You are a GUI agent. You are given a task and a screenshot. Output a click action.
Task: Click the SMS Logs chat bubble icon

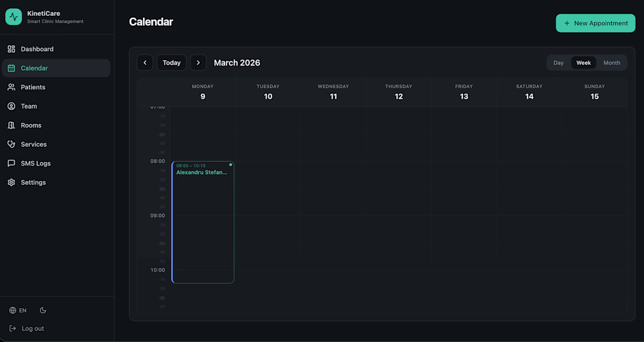pyautogui.click(x=12, y=163)
